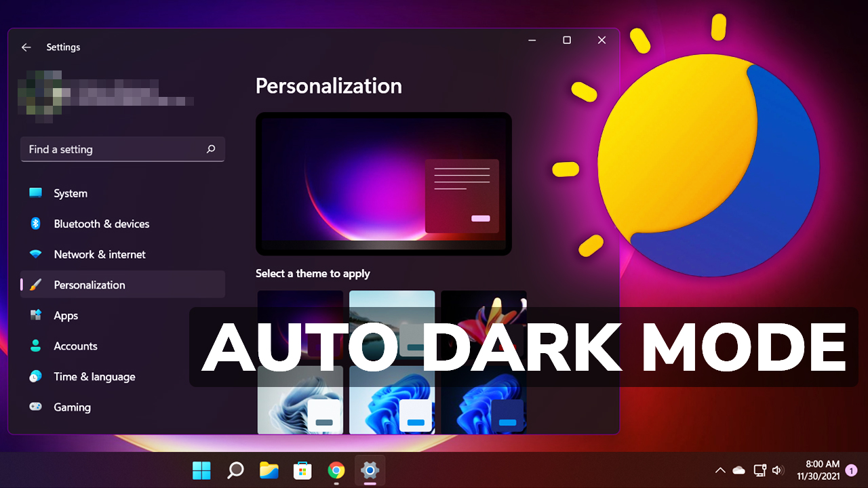Click the Network & internet globe icon
This screenshot has width=868, height=488.
click(x=36, y=254)
